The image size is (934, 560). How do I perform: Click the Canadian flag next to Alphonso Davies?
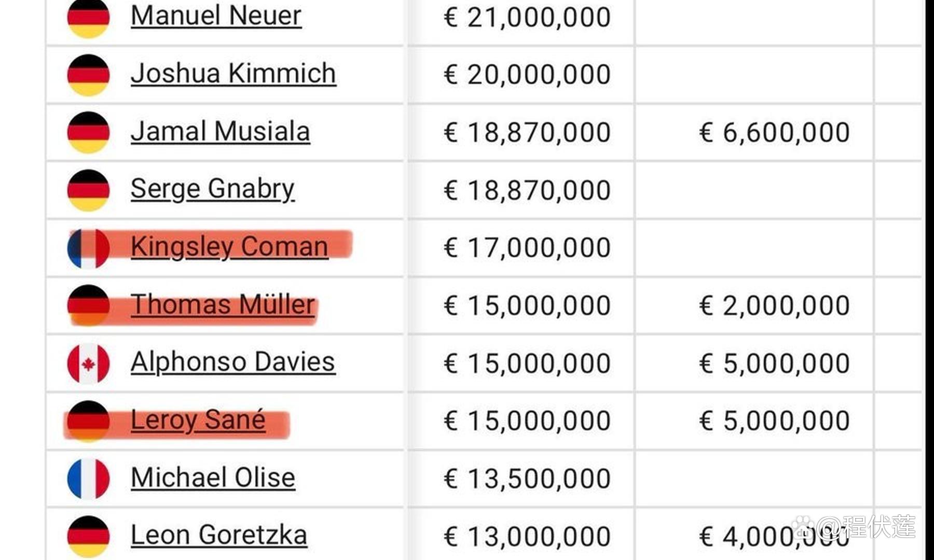pos(88,363)
